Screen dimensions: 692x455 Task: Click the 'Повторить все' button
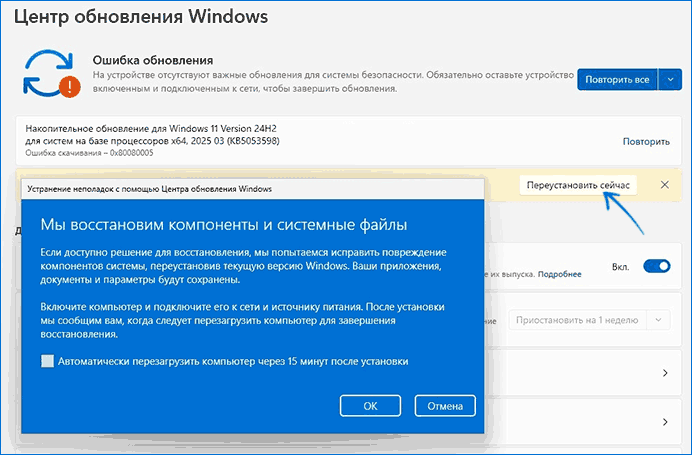coord(617,79)
